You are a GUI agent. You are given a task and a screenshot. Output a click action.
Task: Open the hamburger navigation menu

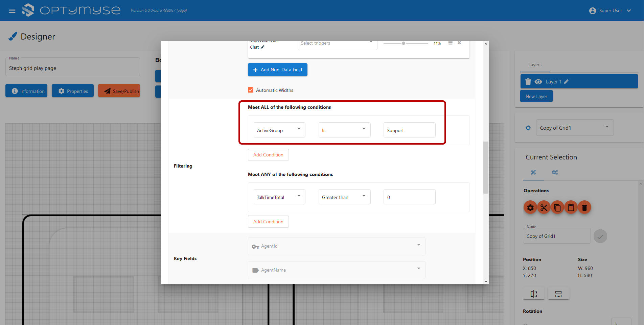tap(12, 11)
